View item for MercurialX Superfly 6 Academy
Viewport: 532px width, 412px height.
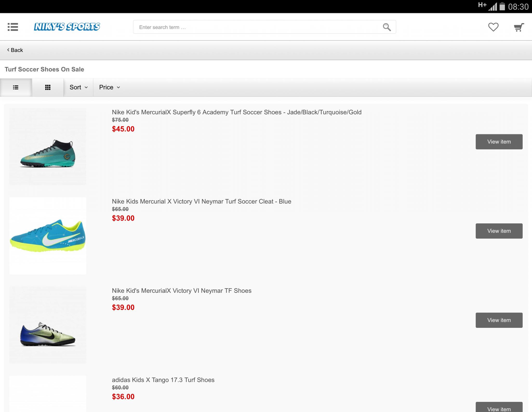click(499, 142)
